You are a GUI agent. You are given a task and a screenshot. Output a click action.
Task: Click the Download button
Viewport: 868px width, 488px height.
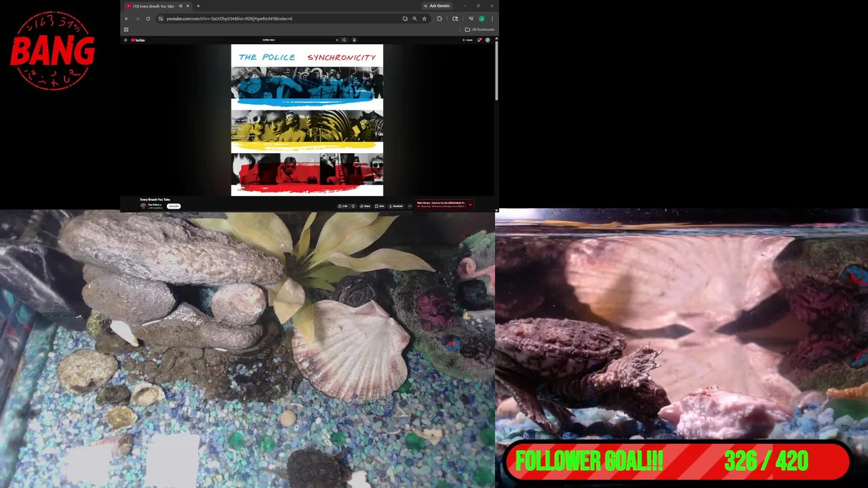pyautogui.click(x=396, y=206)
